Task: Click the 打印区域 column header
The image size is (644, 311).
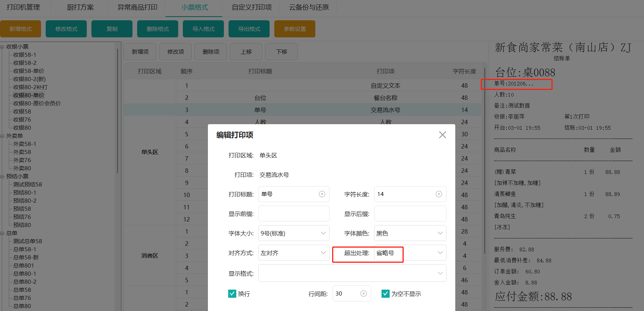Action: (x=150, y=71)
